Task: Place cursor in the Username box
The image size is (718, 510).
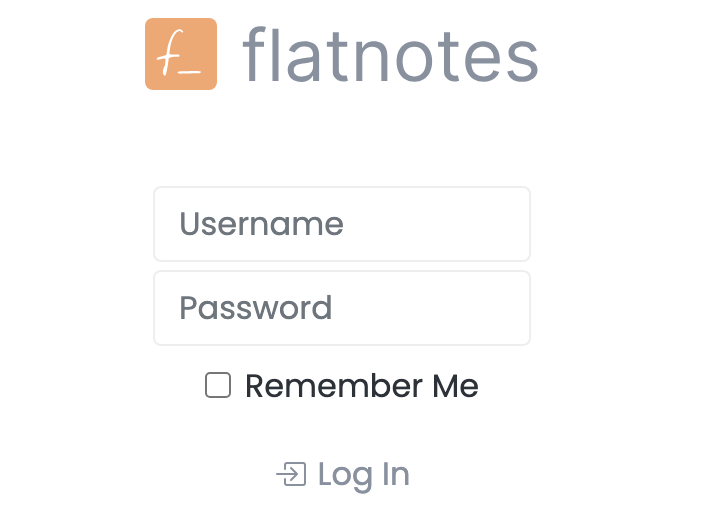Action: point(341,224)
